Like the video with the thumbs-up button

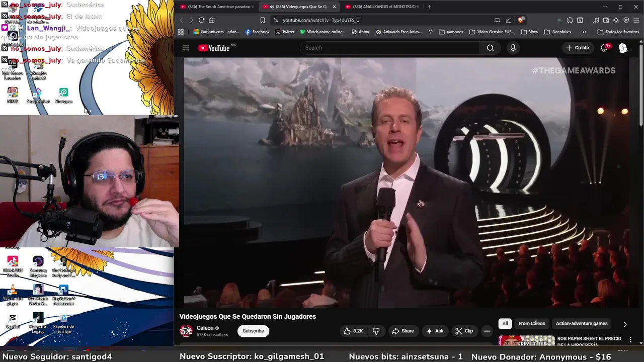[353, 331]
